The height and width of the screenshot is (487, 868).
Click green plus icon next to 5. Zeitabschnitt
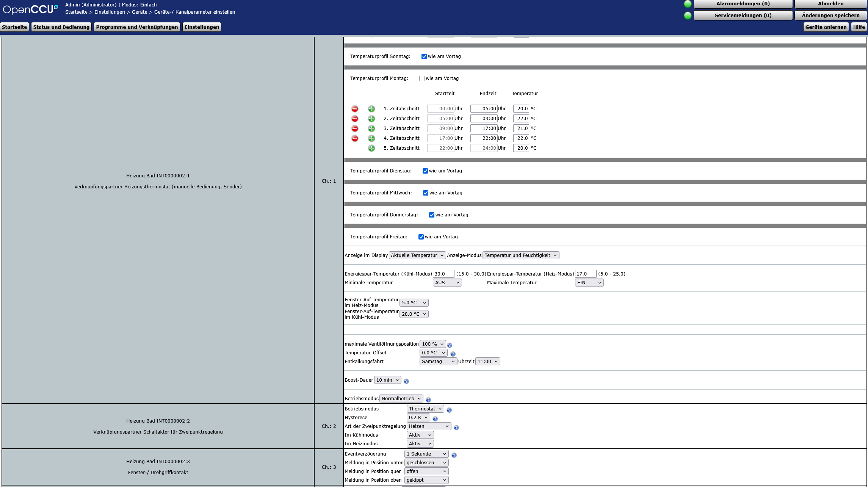coord(371,148)
